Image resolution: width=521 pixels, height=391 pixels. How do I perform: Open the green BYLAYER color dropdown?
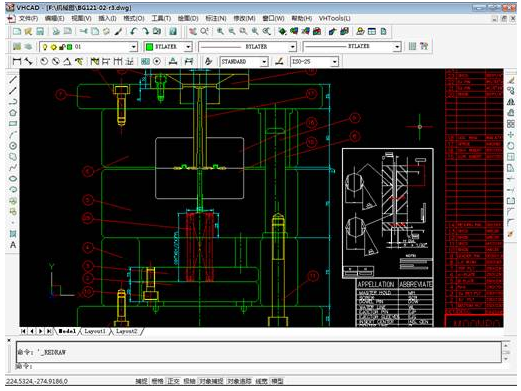pos(188,47)
